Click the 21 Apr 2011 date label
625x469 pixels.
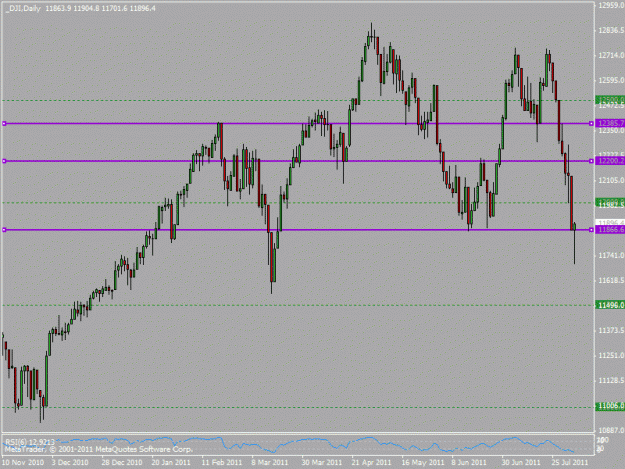tap(371, 462)
